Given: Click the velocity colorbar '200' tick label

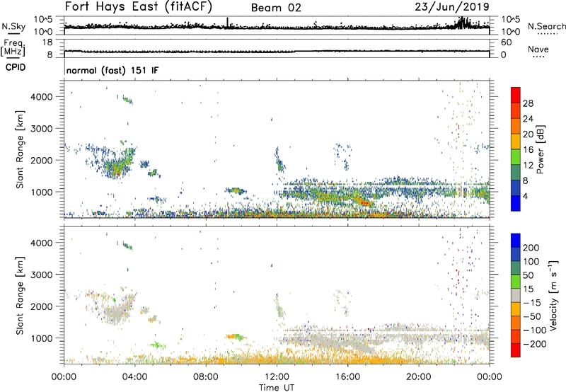Looking at the screenshot, I should point(531,248).
